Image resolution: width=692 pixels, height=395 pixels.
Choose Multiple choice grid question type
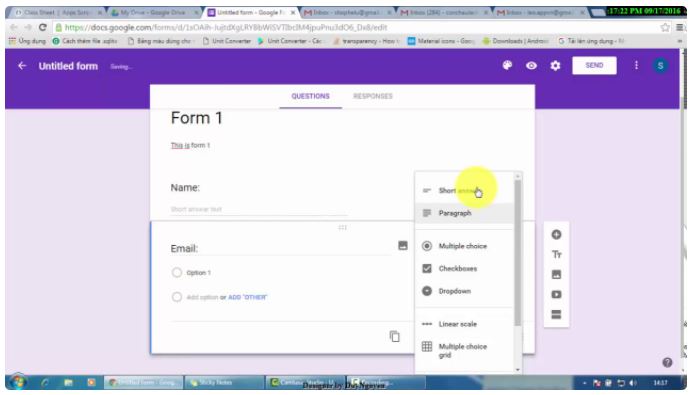(x=464, y=350)
